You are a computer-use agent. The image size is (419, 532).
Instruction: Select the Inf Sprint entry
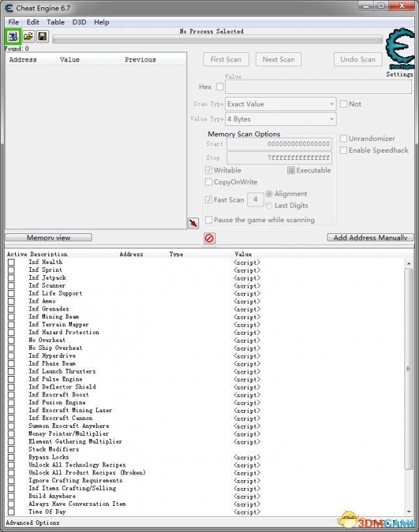coord(45,270)
